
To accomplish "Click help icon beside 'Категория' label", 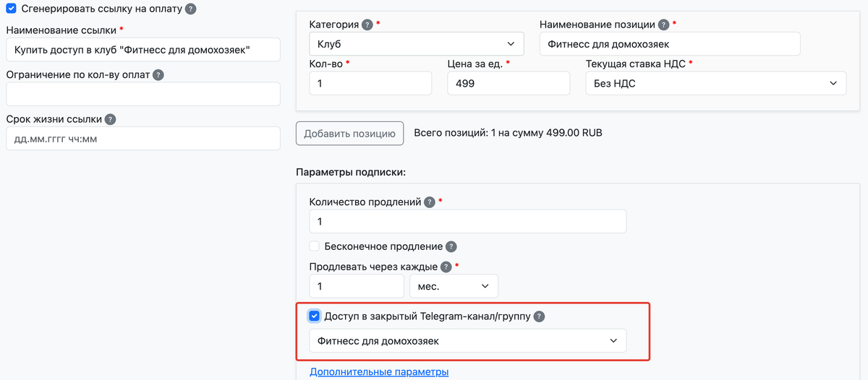I will point(367,25).
